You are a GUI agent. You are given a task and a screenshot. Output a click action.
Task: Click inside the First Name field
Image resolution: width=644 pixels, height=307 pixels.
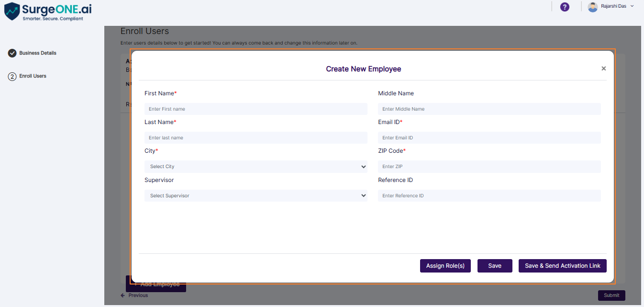click(x=256, y=109)
